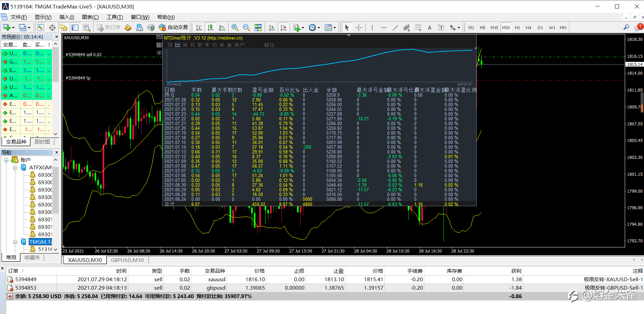Switch timeframe to D1
Screen dimensions: 644x314
[x=540, y=28]
